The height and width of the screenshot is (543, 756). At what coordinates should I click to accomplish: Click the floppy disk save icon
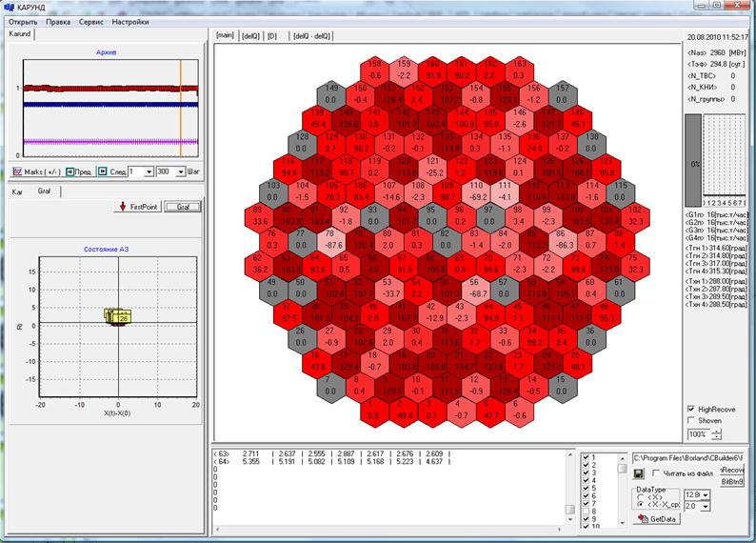638,473
